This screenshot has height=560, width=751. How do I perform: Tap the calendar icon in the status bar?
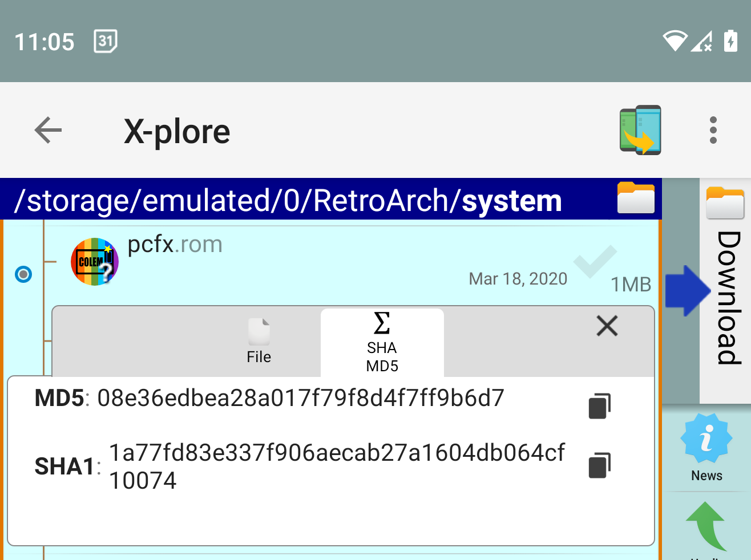click(104, 41)
